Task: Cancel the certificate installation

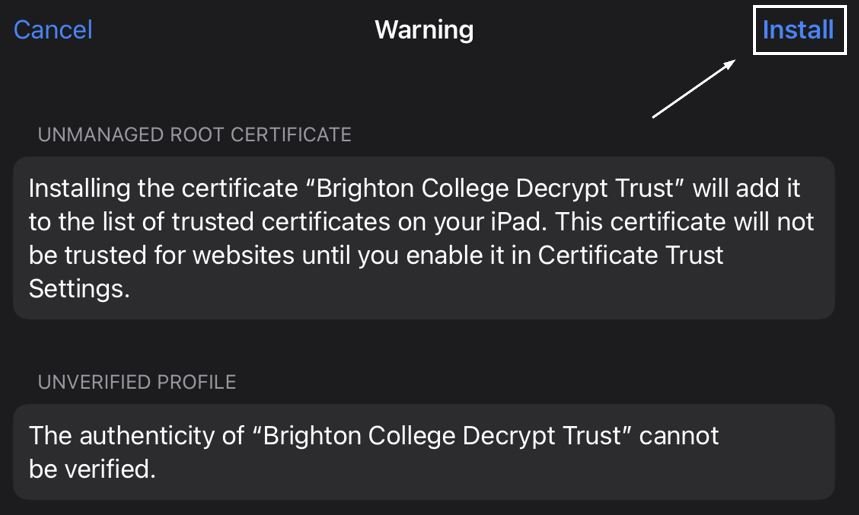Action: (53, 30)
